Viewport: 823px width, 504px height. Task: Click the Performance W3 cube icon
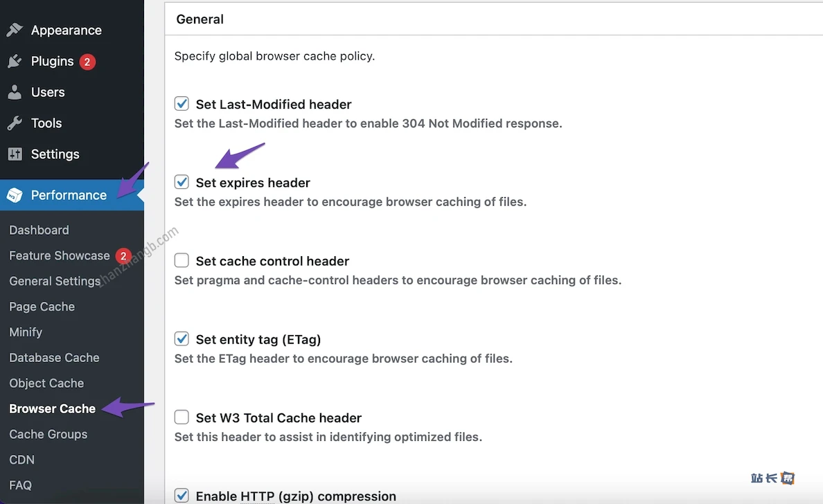[15, 195]
